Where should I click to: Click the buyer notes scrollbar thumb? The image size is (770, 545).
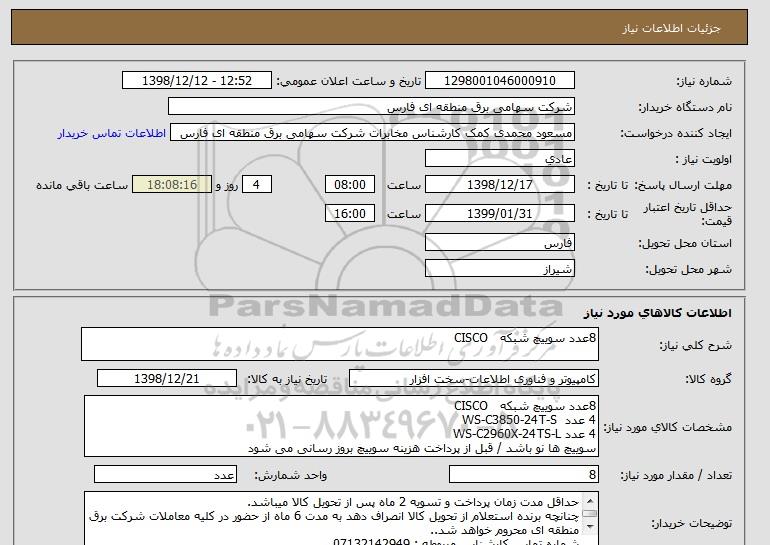pyautogui.click(x=590, y=514)
